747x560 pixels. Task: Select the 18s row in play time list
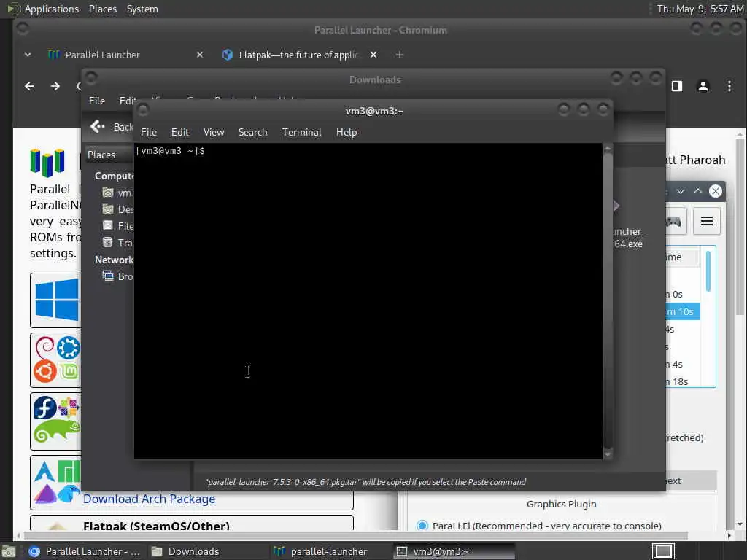[683, 381]
